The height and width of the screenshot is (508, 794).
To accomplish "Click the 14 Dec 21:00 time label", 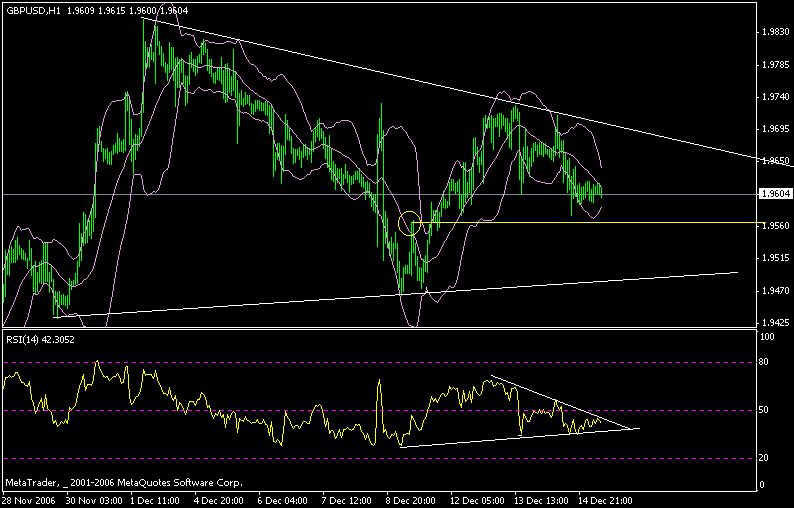I will [x=604, y=501].
